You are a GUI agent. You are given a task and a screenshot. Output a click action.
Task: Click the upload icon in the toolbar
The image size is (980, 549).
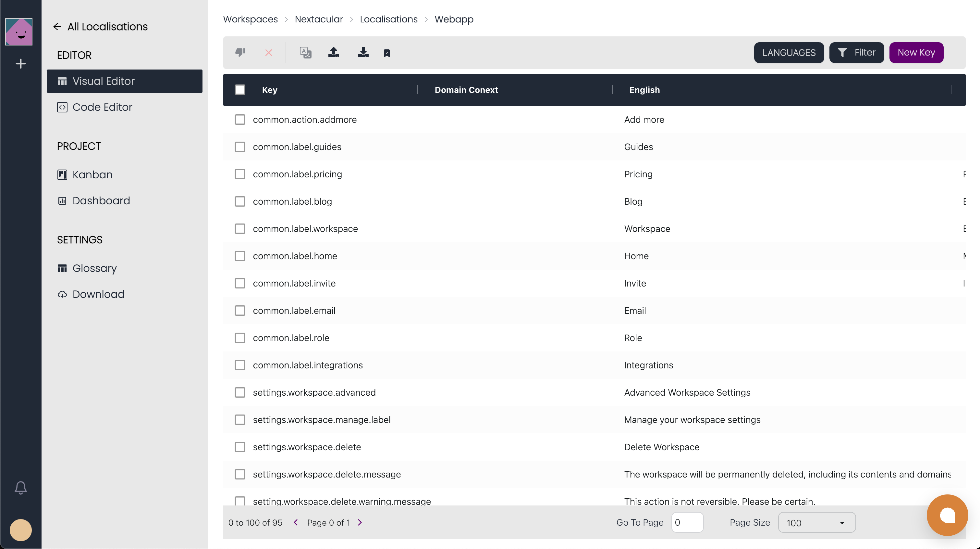[334, 52]
